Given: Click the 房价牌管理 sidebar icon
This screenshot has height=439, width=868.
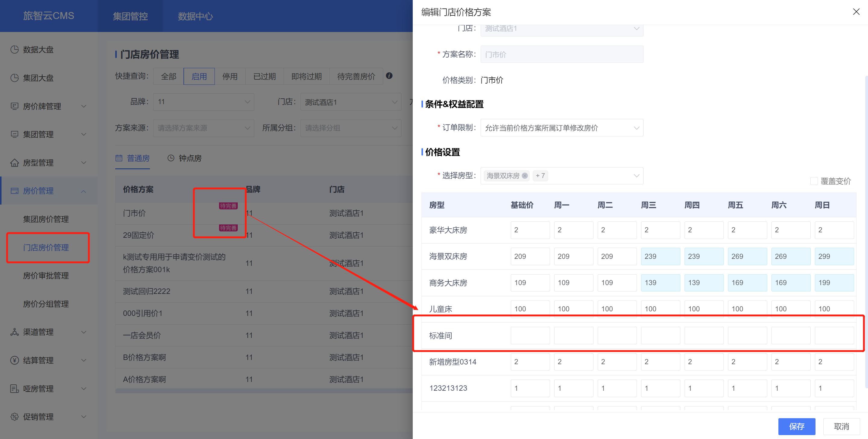Looking at the screenshot, I should [14, 106].
